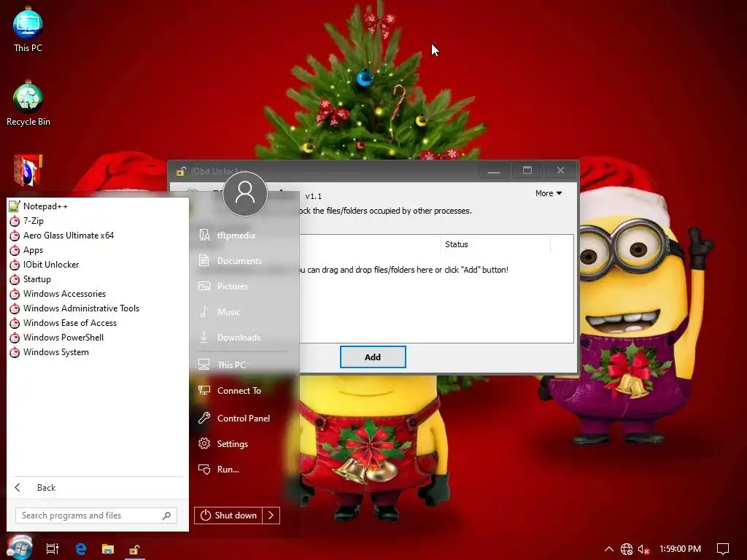Open the More dropdown in IObit Unlocker
747x560 pixels.
tap(549, 193)
